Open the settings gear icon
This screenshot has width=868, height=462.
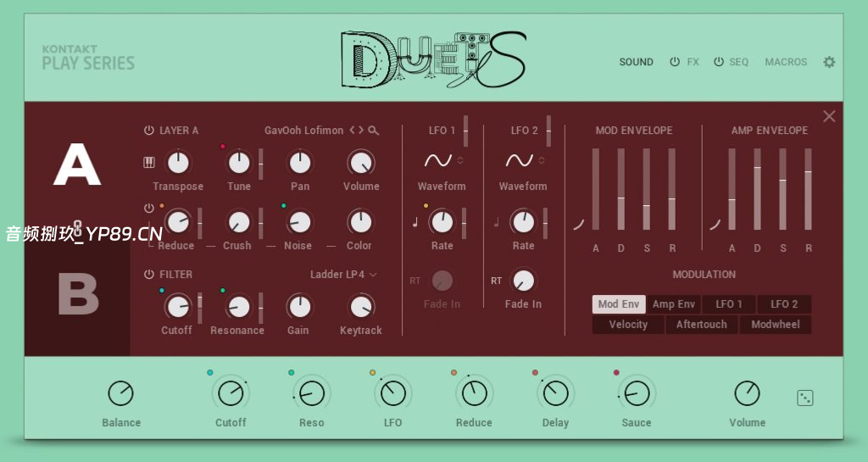pyautogui.click(x=829, y=62)
